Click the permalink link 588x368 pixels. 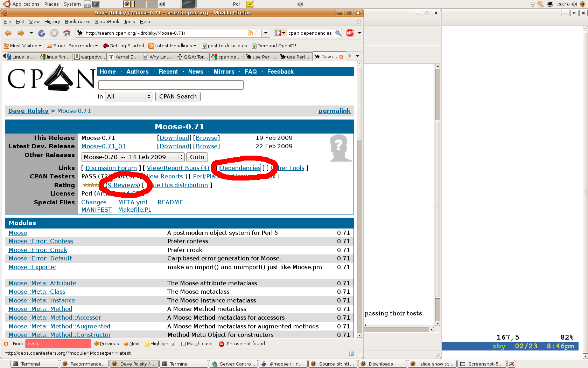point(334,111)
